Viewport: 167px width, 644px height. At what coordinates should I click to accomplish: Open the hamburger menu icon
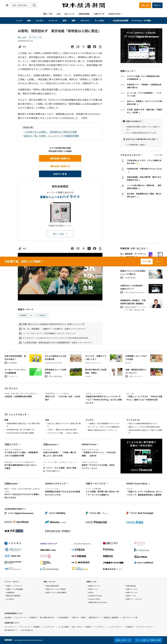tap(7, 5)
